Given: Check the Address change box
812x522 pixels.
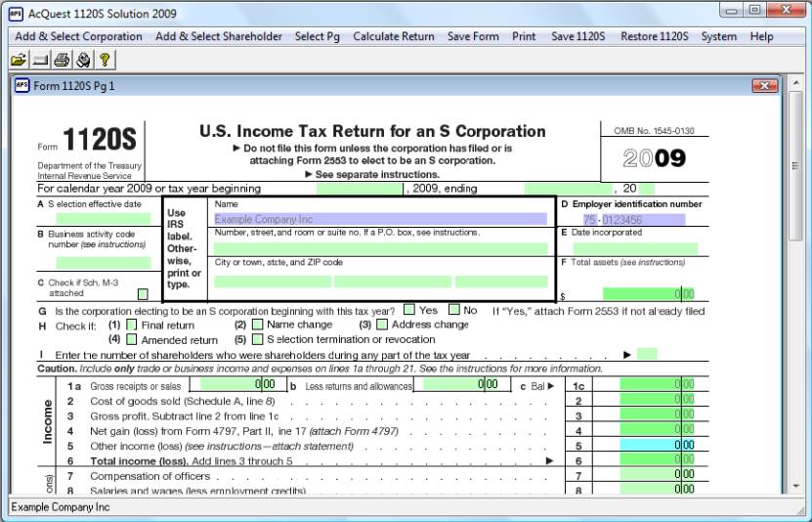Looking at the screenshot, I should pyautogui.click(x=382, y=325).
